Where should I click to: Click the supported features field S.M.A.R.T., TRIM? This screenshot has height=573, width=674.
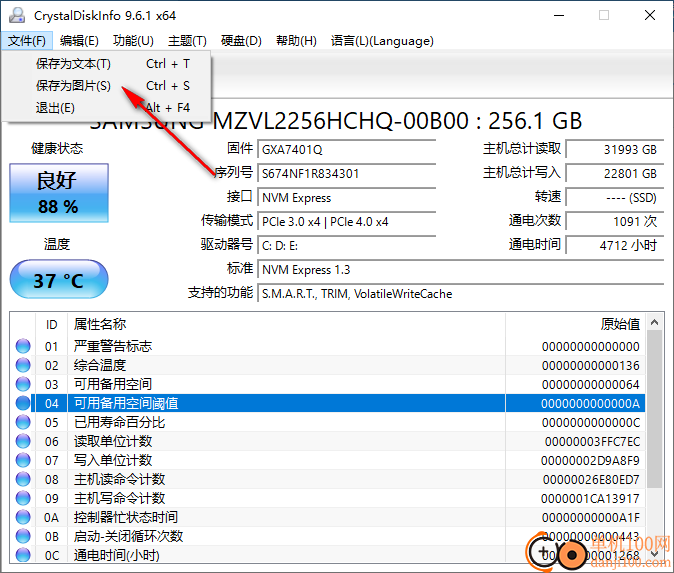(x=461, y=294)
